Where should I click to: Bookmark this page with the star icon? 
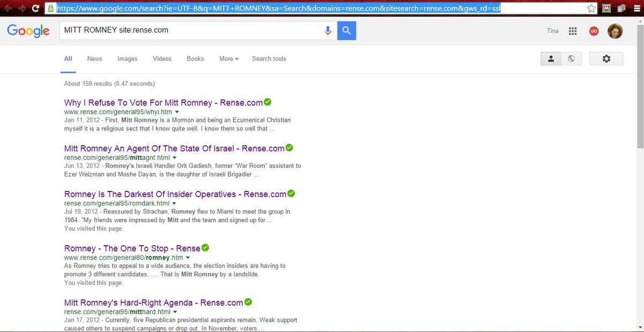tap(591, 9)
